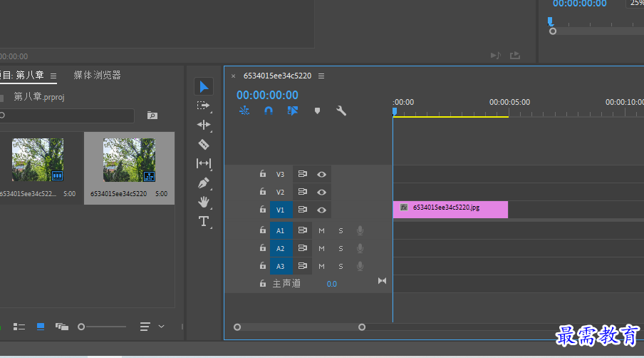Toggle Linked Selection in timeline
The image size is (644, 358).
[292, 111]
